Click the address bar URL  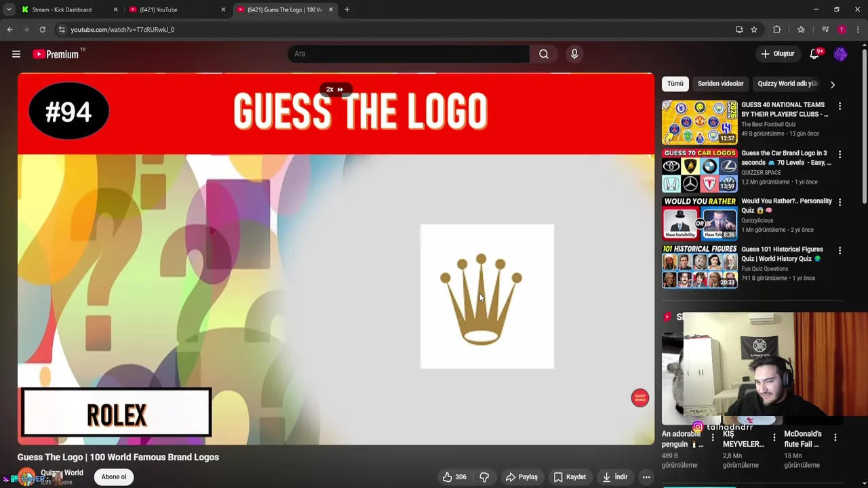click(122, 30)
